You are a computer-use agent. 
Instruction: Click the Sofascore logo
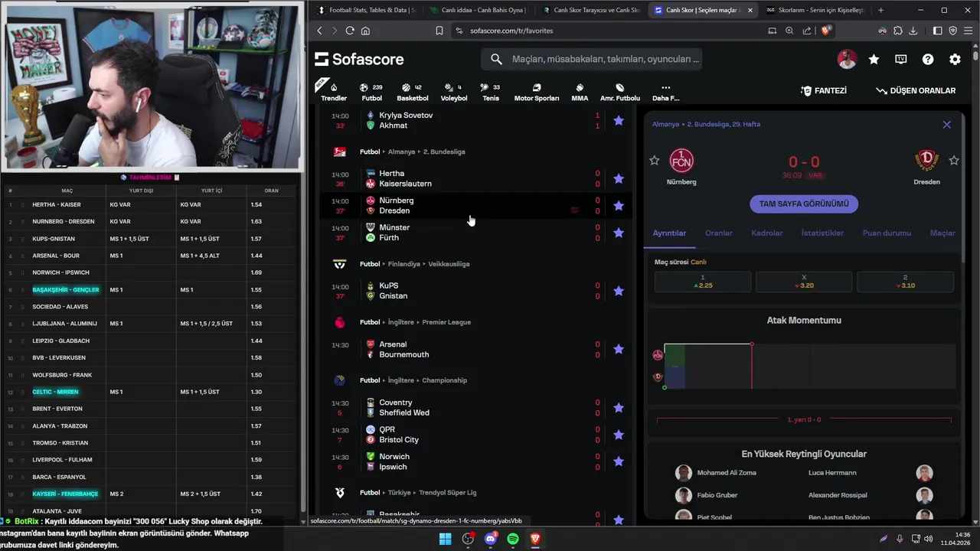point(359,59)
